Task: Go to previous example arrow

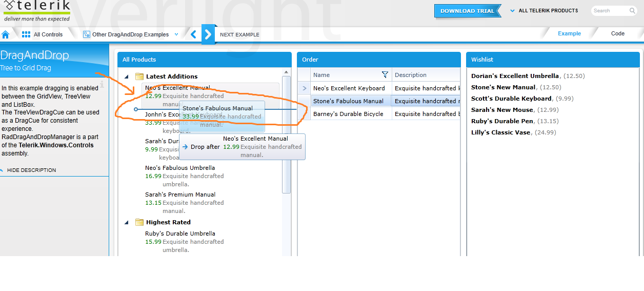Action: click(193, 34)
